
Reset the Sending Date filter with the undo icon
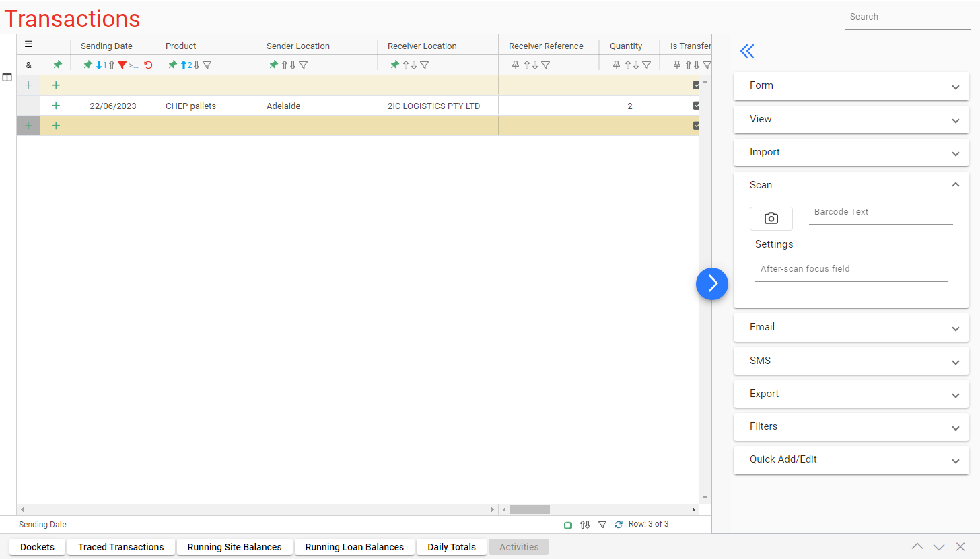click(x=148, y=65)
